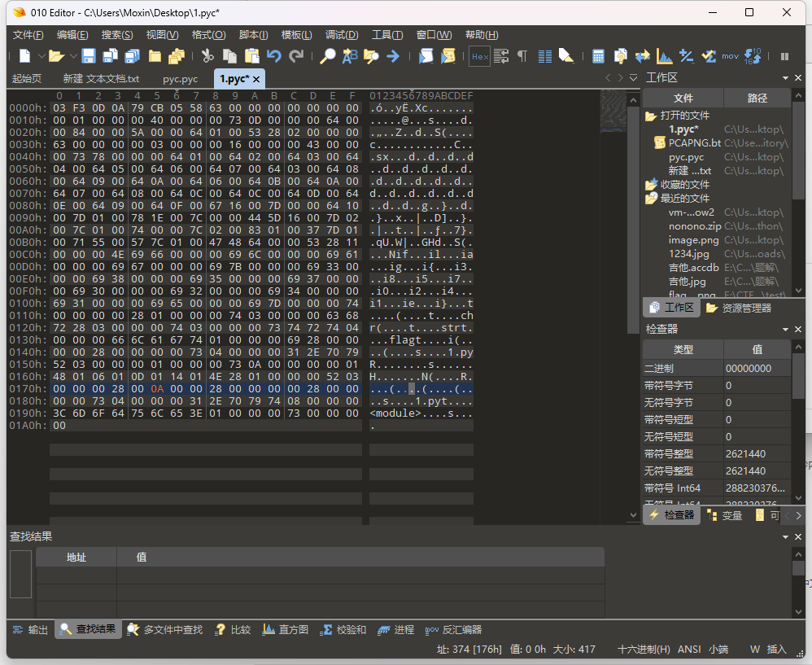This screenshot has width=812, height=665.
Task: Toggle Hex edit mode button
Action: (x=479, y=56)
